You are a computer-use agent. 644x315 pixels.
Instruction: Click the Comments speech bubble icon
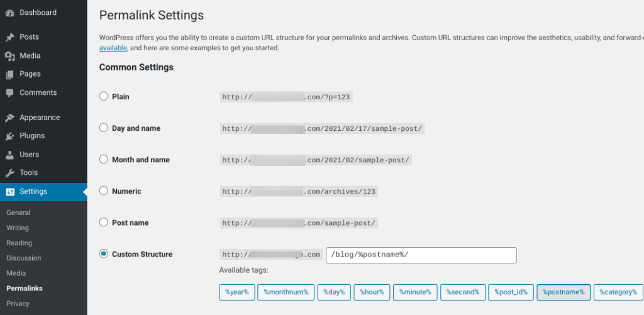pos(10,93)
